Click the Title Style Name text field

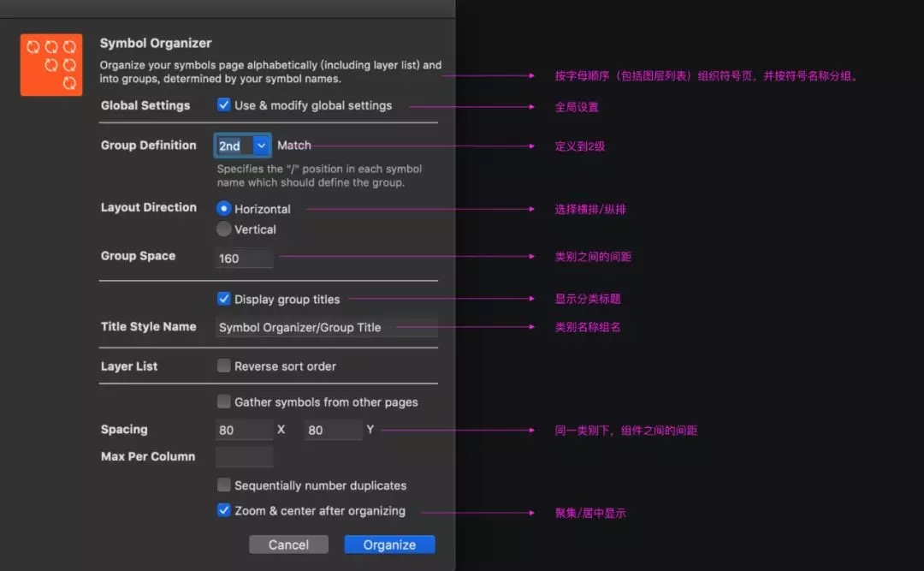pyautogui.click(x=326, y=327)
